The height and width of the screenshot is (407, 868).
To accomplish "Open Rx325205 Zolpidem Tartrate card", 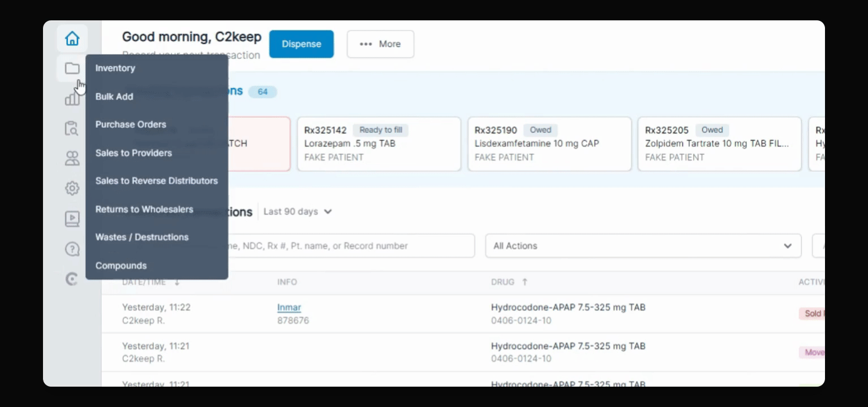I will [x=720, y=144].
